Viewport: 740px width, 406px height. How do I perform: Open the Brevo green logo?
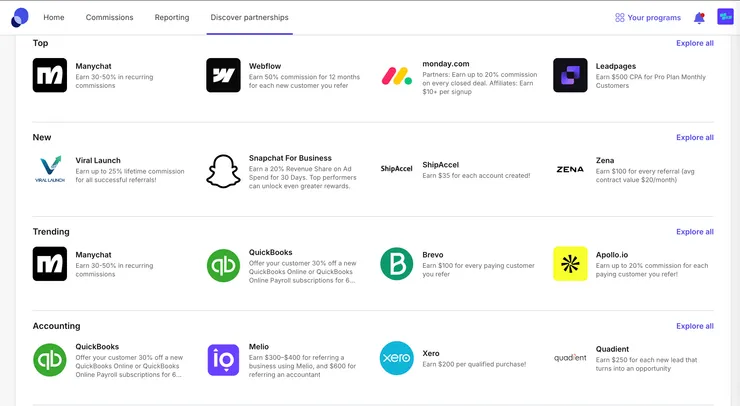click(x=397, y=264)
